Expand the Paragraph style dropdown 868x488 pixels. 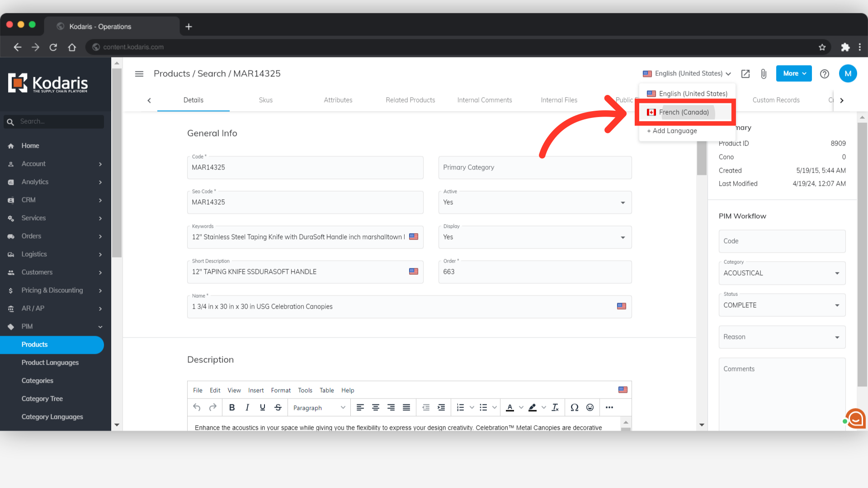point(319,408)
